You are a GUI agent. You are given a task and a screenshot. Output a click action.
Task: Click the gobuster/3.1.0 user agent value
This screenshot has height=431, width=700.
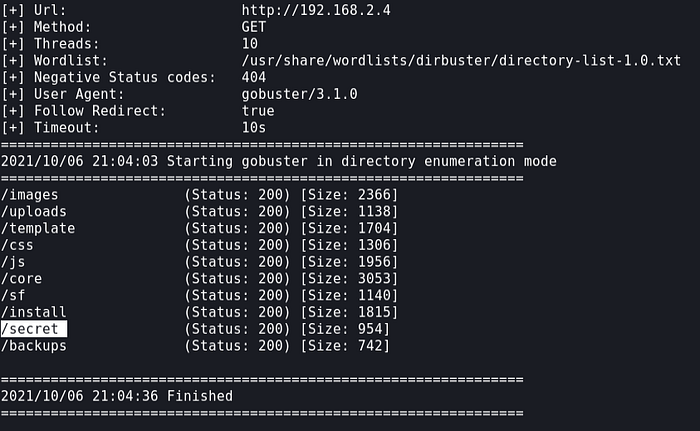[300, 94]
